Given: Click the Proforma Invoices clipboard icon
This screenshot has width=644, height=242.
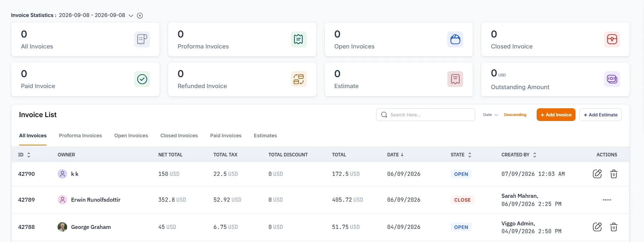Looking at the screenshot, I should pos(299,39).
